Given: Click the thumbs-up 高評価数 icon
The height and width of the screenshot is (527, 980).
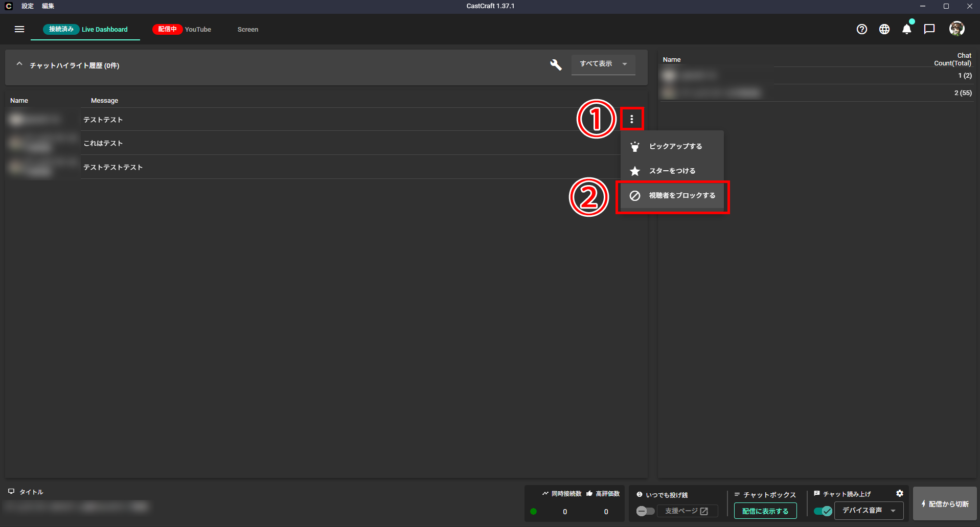Looking at the screenshot, I should pyautogui.click(x=589, y=493).
